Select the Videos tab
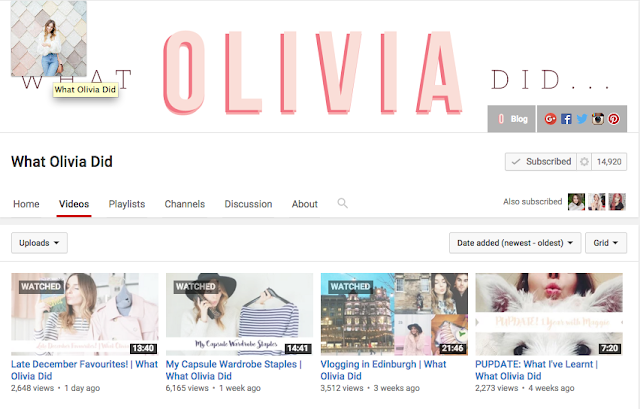 (74, 204)
